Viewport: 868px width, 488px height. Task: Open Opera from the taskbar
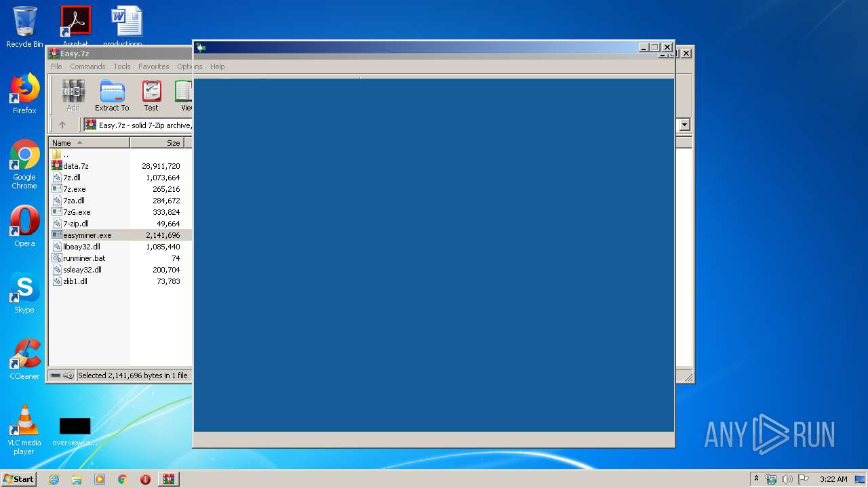click(145, 479)
